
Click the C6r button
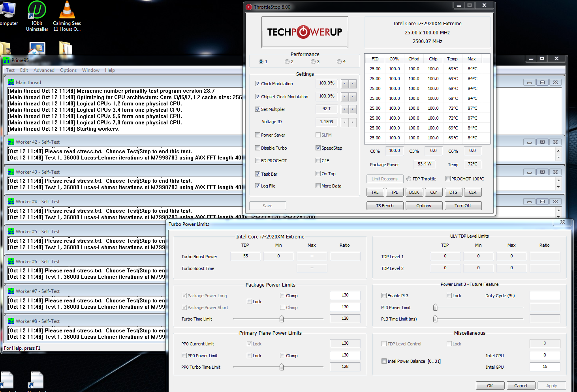(434, 193)
